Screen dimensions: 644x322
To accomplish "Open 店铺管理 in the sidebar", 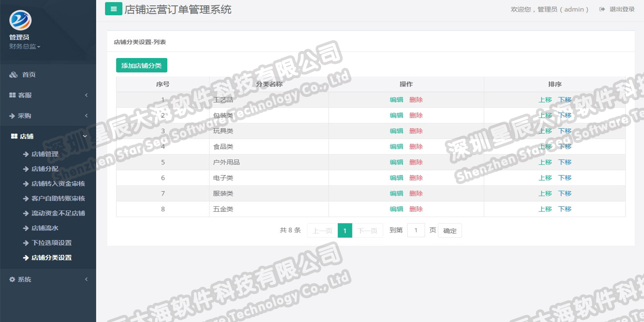I will 45,154.
